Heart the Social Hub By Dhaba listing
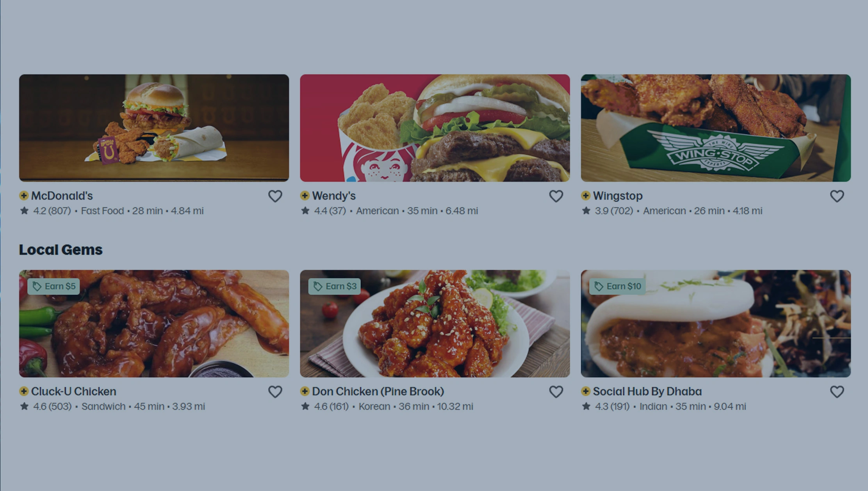The width and height of the screenshot is (868, 491). tap(837, 392)
